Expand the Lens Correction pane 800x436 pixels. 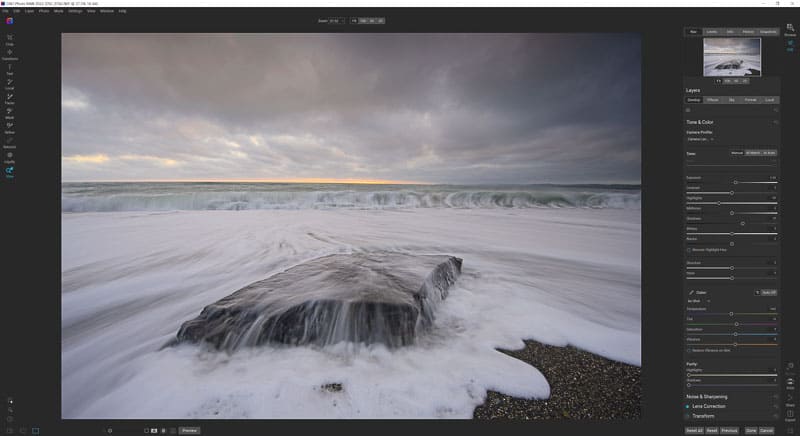709,406
